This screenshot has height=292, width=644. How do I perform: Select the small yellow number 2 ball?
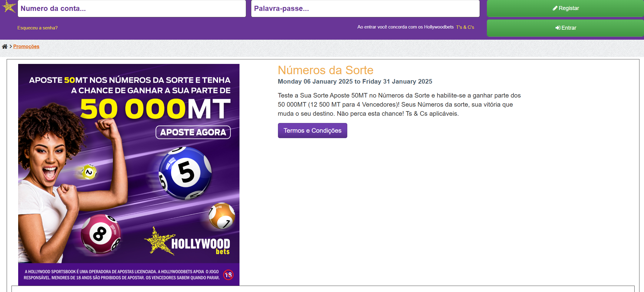[x=89, y=172]
